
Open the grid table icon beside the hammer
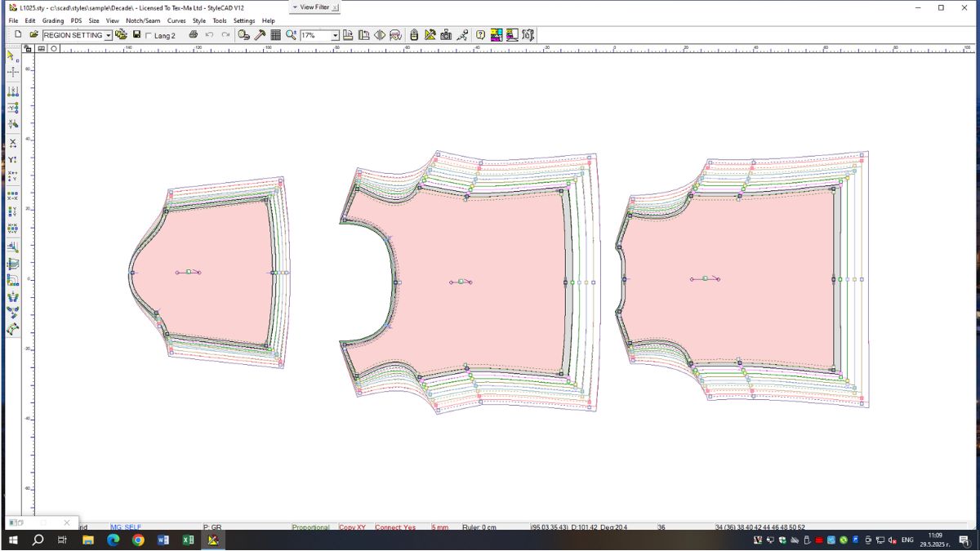pos(275,35)
